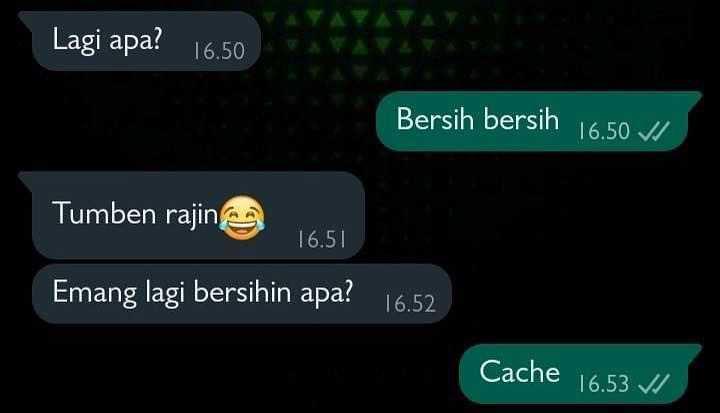The width and height of the screenshot is (720, 413).
Task: Click the word 'bersihin' in the incoming message
Action: pos(242,292)
